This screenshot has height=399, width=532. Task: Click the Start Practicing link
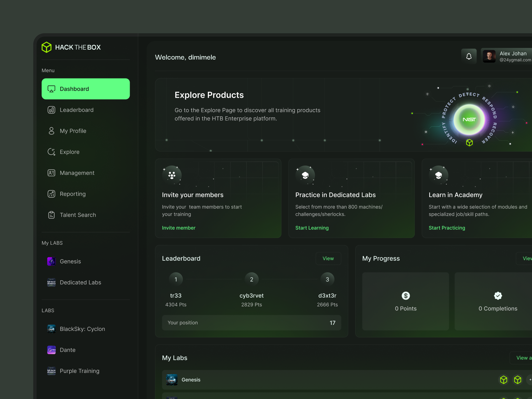[447, 228]
